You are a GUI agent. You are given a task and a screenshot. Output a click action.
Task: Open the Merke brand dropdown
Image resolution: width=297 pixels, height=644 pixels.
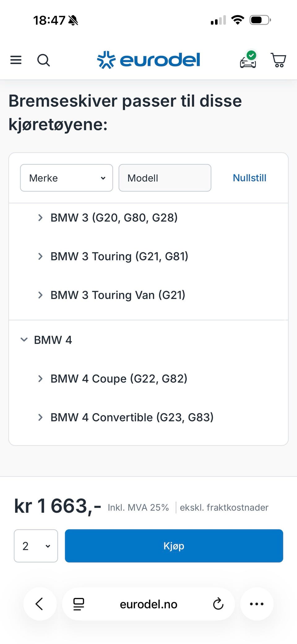67,178
